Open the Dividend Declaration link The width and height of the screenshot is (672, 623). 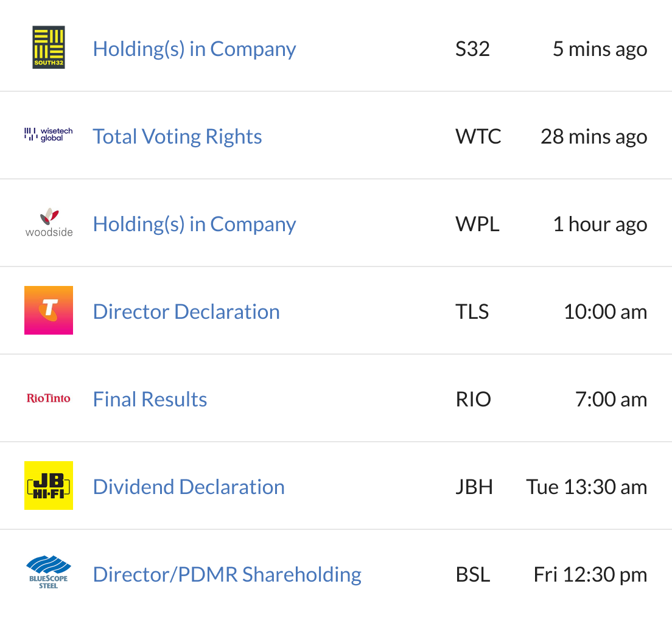pos(189,487)
